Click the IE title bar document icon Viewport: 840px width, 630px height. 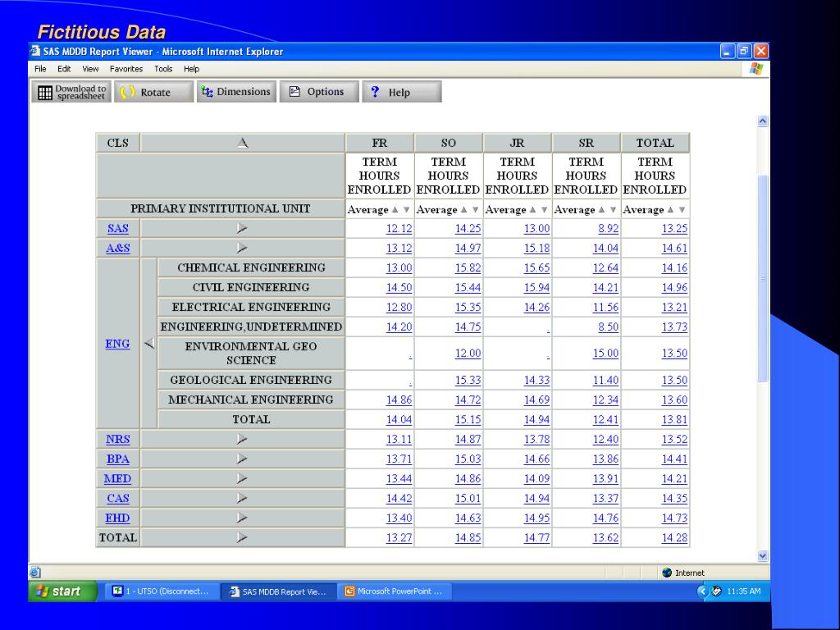35,51
